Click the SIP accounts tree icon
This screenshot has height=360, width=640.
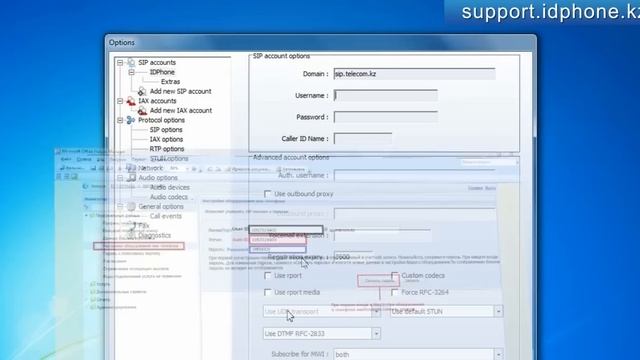pos(131,62)
